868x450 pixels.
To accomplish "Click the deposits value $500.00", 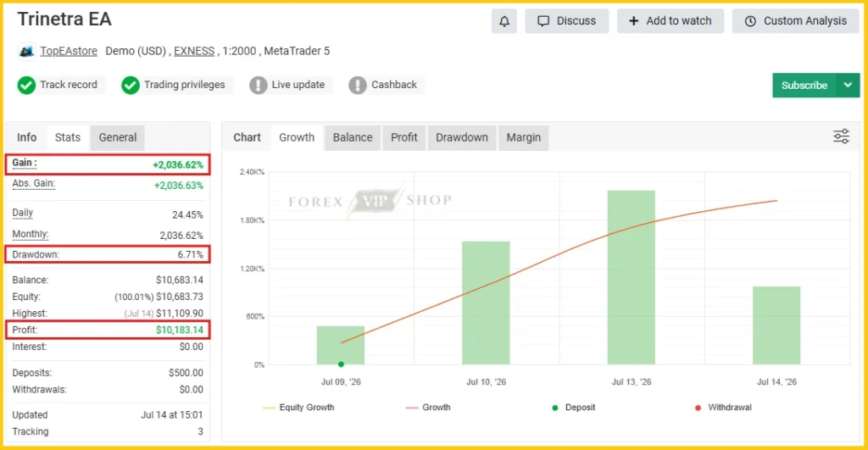I will (186, 373).
